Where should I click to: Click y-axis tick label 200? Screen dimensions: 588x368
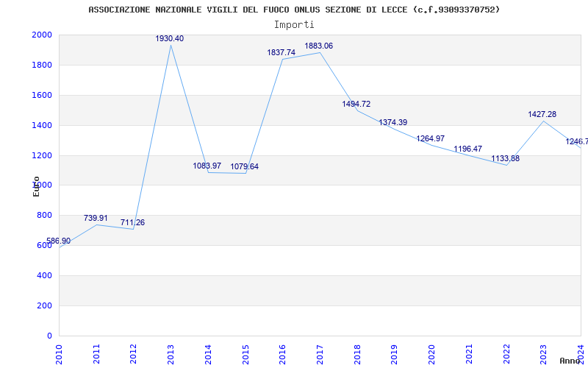click(44, 305)
